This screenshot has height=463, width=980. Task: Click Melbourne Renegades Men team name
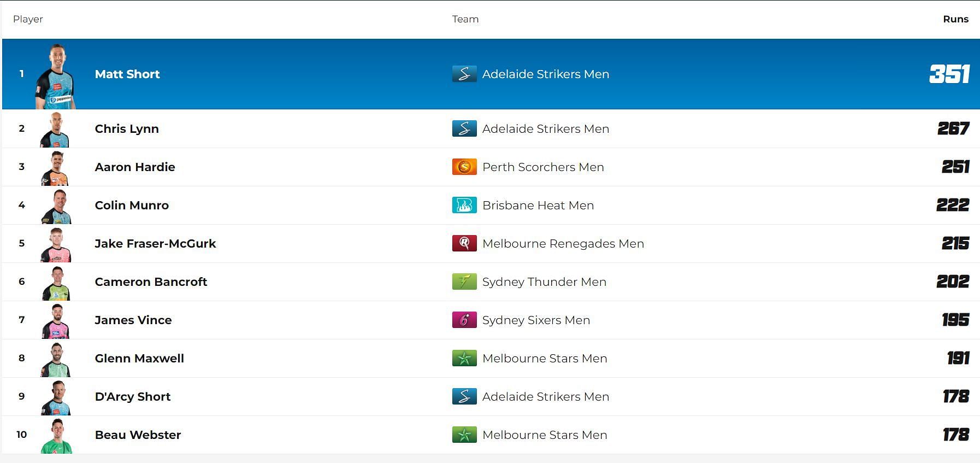tap(563, 243)
